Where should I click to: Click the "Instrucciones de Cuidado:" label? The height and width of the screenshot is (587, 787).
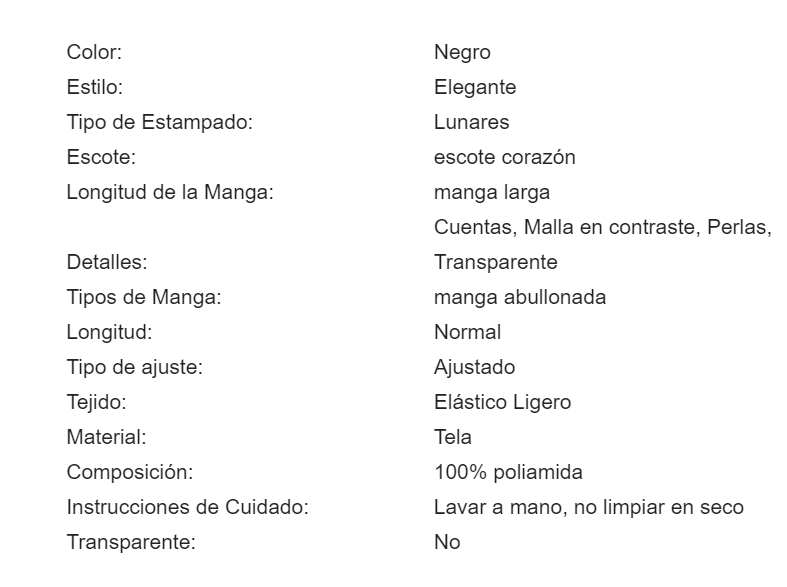[x=187, y=508]
